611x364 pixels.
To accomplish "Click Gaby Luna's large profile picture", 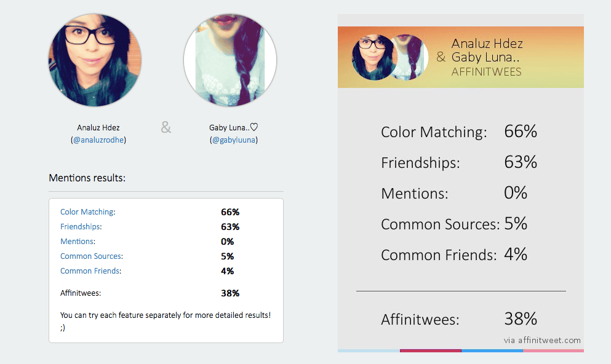I will [230, 60].
